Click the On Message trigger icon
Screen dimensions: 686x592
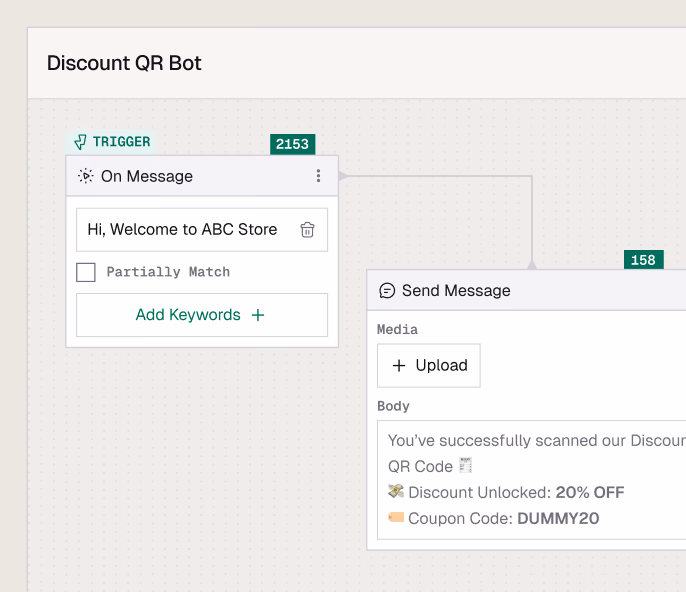(86, 176)
